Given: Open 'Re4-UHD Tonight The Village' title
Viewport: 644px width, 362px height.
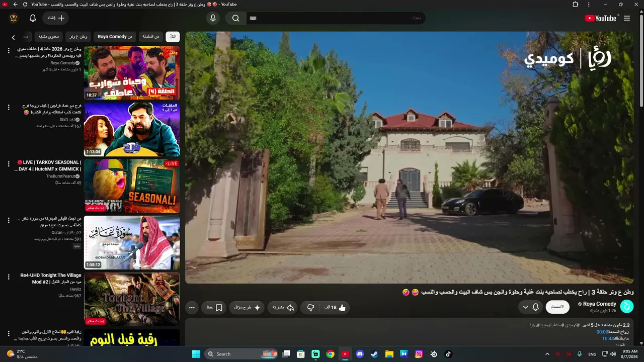Looking at the screenshot, I should [50, 279].
